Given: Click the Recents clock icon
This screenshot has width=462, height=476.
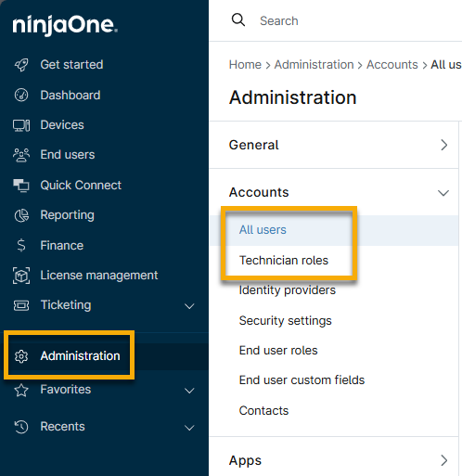Looking at the screenshot, I should click(x=21, y=427).
